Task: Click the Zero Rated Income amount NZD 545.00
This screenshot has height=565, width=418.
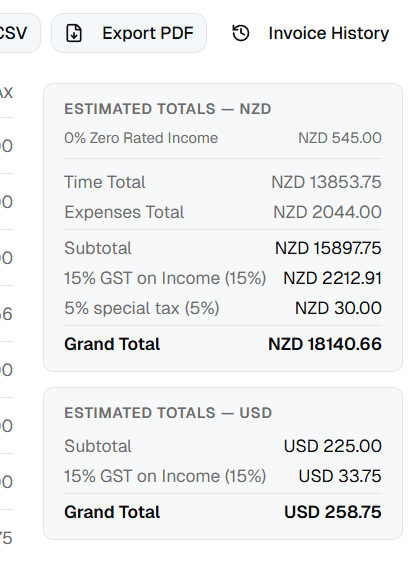Action: (340, 138)
